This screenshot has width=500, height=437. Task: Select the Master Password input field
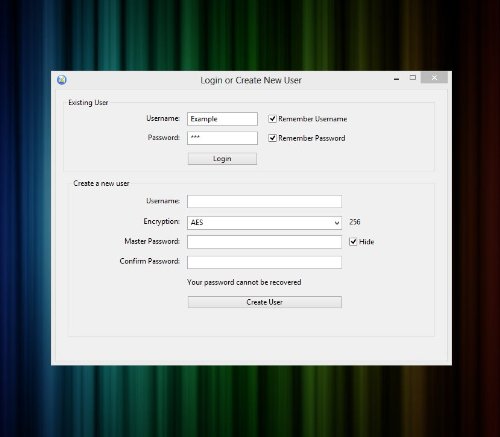(x=264, y=242)
